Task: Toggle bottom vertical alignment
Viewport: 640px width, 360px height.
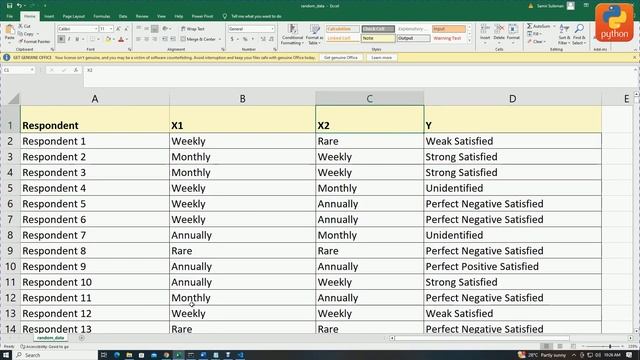Action: pos(155,29)
